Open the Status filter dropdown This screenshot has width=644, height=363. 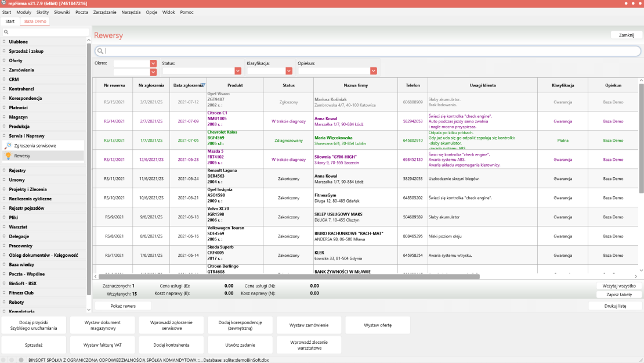click(x=238, y=71)
